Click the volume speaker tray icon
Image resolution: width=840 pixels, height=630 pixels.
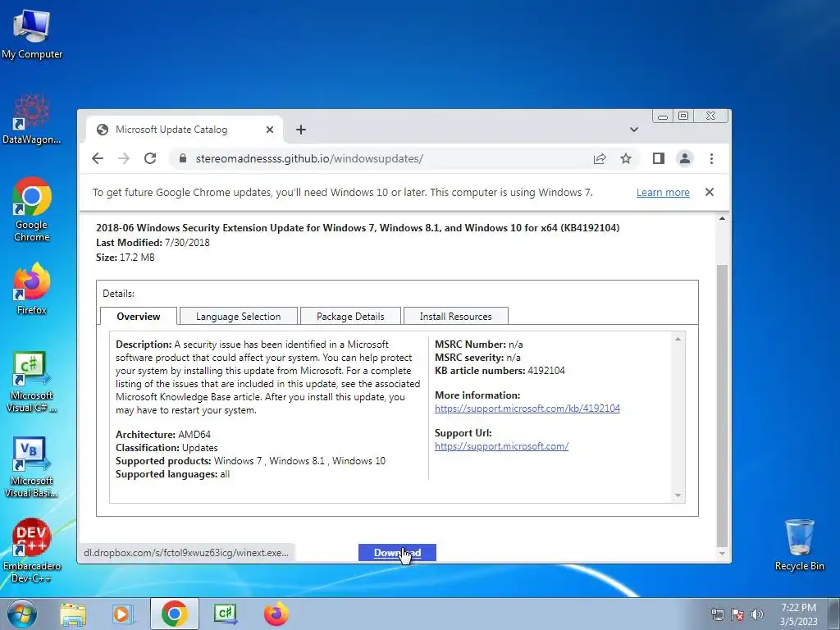(756, 614)
